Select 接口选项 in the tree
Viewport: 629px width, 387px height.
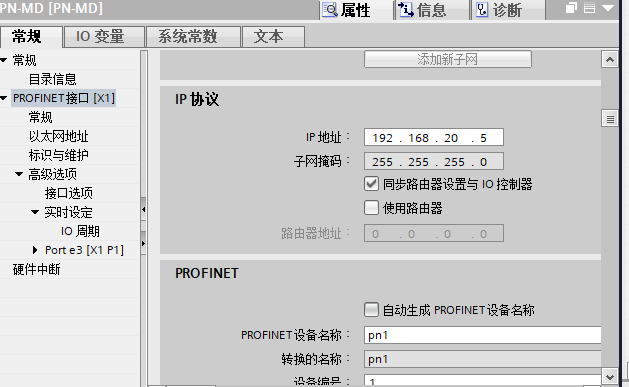pyautogui.click(x=69, y=193)
